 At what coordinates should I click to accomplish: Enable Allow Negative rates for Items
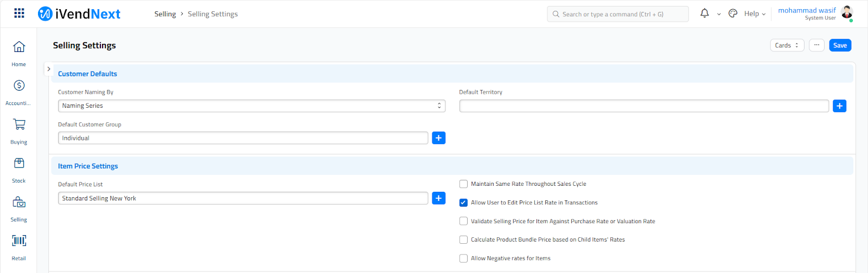(463, 258)
